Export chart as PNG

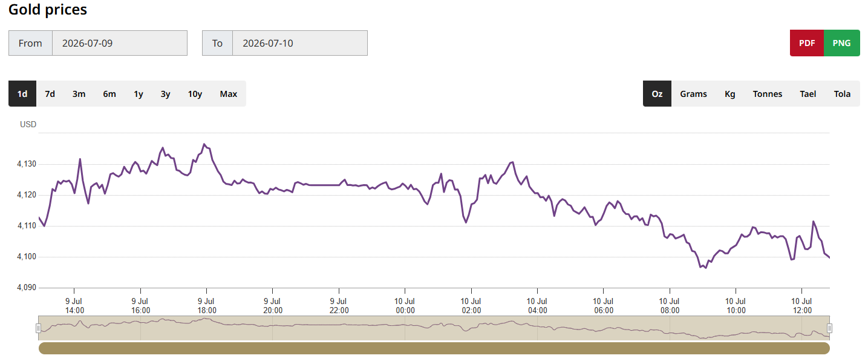pos(842,43)
